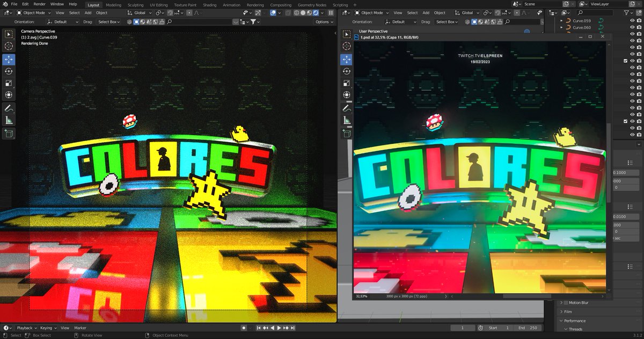Switch to the Compositing workspace tab
The height and width of the screenshot is (339, 644).
(281, 4)
